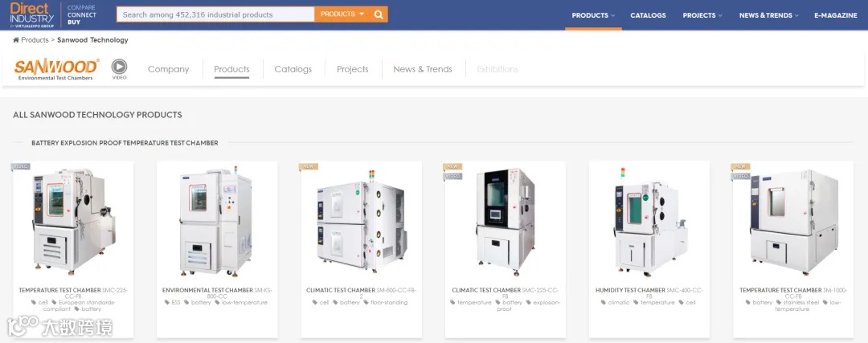Click the DirectIndustry logo
This screenshot has height=343, width=868.
coord(32,15)
